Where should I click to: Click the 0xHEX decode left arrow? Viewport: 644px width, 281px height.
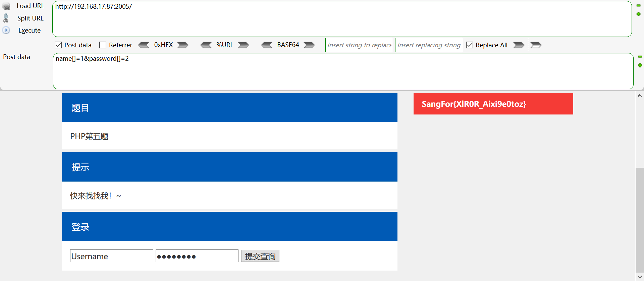click(144, 45)
